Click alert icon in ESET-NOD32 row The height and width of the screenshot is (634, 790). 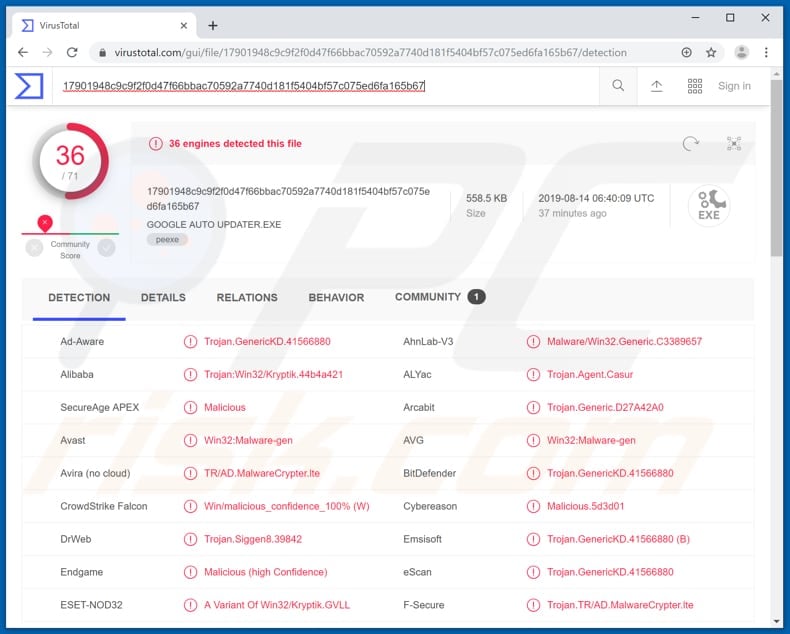(190, 605)
